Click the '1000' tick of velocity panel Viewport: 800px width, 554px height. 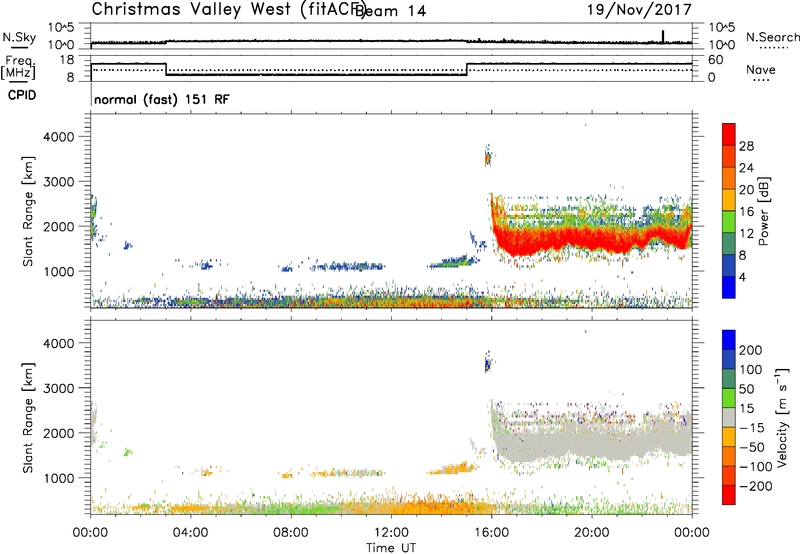point(59,478)
